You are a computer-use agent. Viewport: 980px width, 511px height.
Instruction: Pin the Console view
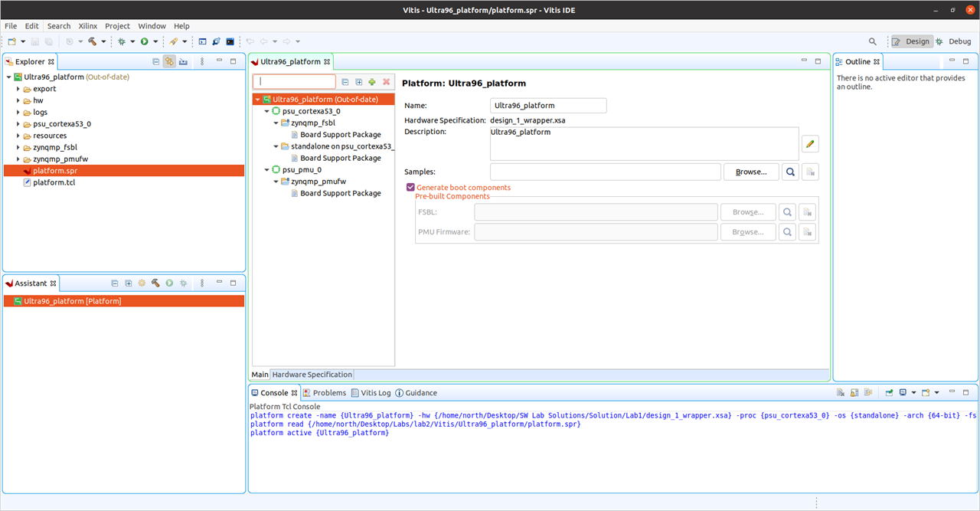tap(868, 392)
